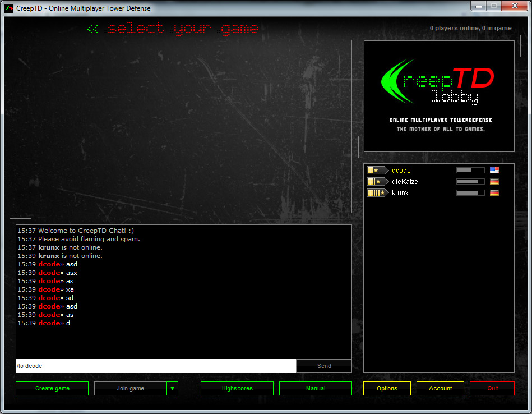Click the Join game button

[x=131, y=388]
